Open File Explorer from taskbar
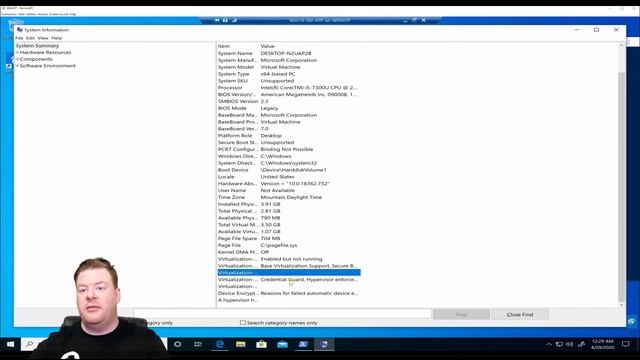Screen dimensions: 640x360 241,344
